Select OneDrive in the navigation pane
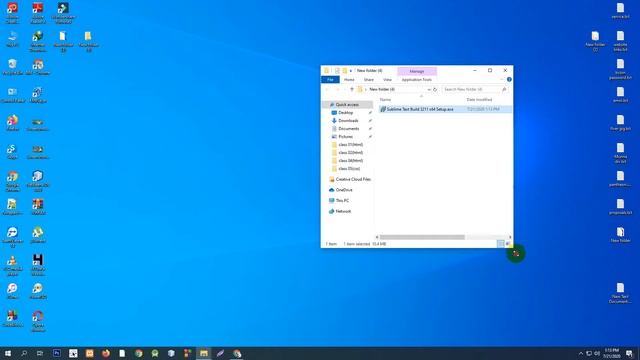This screenshot has width=640, height=360. coord(344,190)
